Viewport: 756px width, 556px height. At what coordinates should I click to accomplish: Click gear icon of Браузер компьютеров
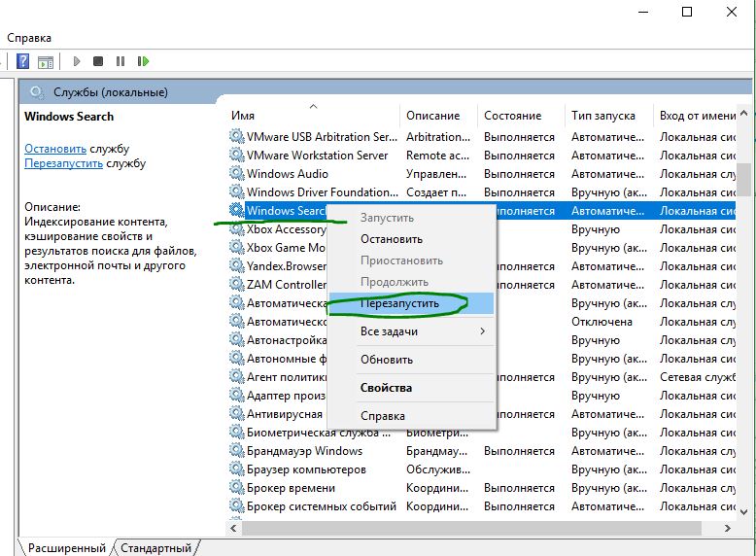click(236, 469)
